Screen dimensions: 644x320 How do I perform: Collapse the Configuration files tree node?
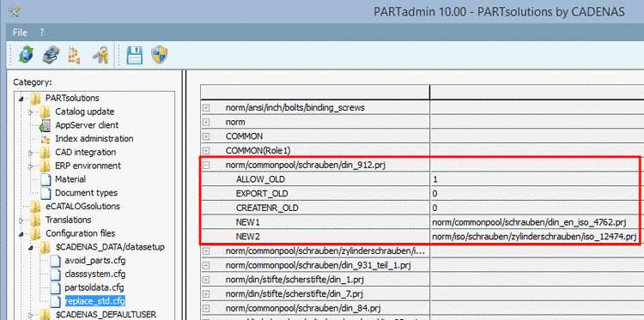click(x=21, y=234)
